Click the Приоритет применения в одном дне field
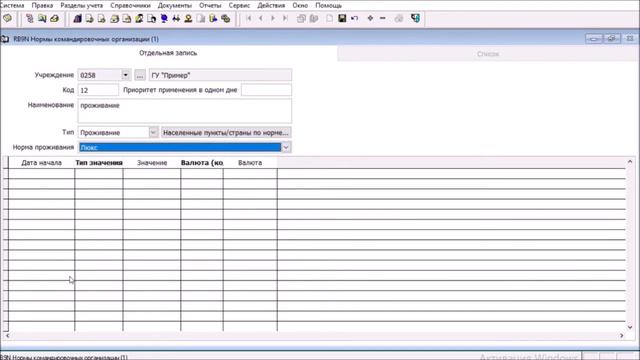This screenshot has height=360, width=640. [x=266, y=90]
